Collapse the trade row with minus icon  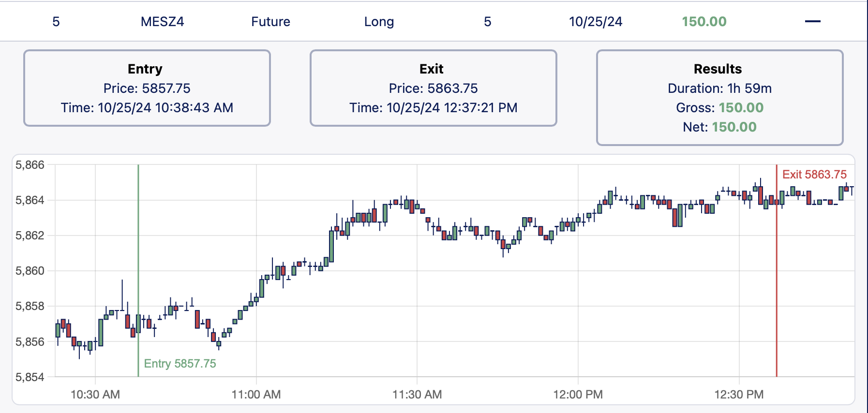(812, 22)
